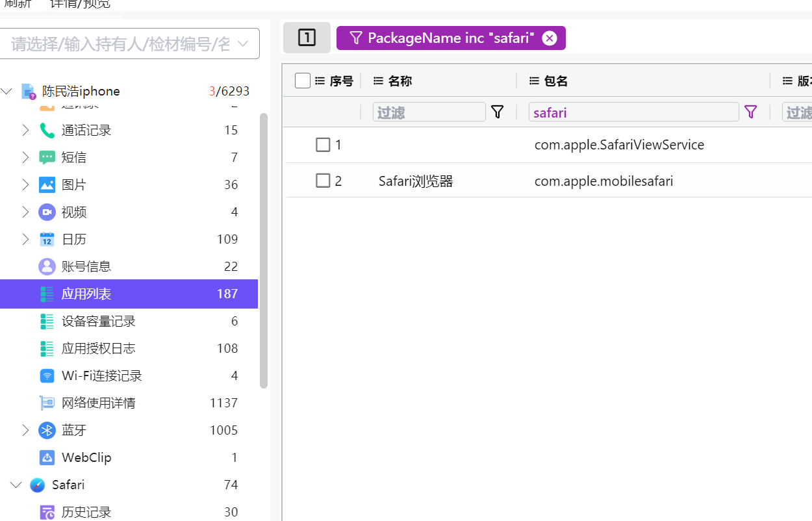Click the 1137 count in 网络使用详情 row
Viewport: 812px width, 521px height.
click(x=223, y=403)
